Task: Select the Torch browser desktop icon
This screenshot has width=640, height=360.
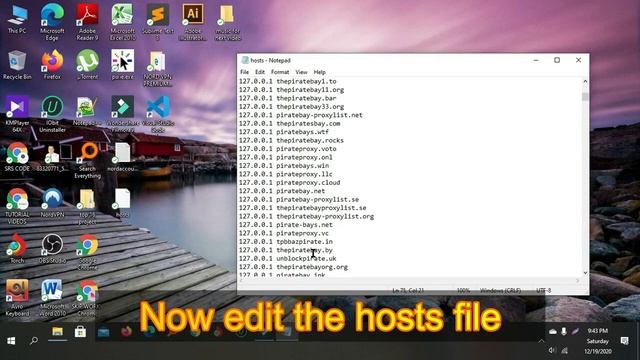Action: tap(17, 249)
